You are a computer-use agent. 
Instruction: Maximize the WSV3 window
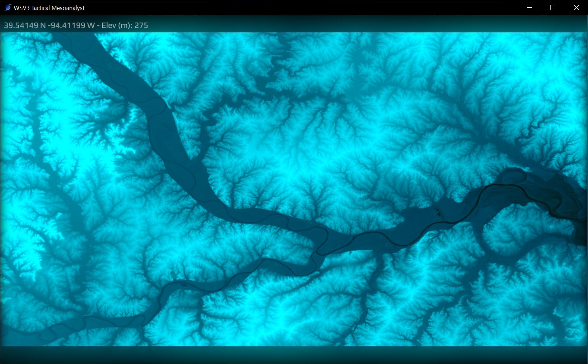click(x=553, y=7)
